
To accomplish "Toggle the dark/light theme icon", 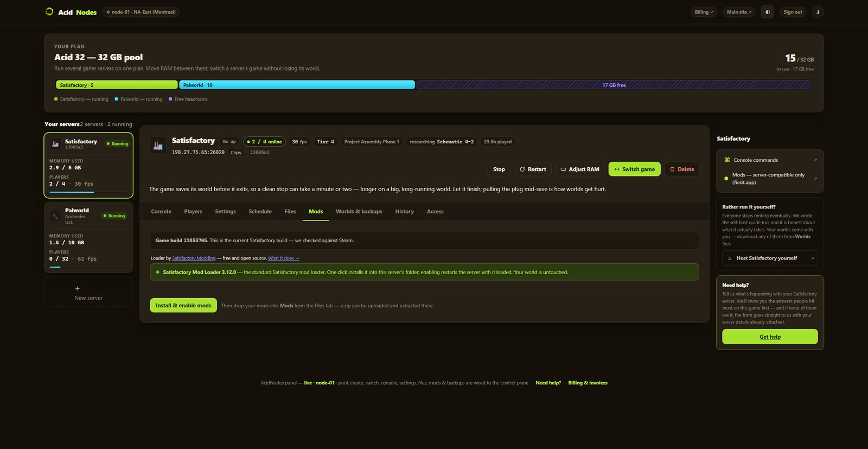I will pos(768,12).
